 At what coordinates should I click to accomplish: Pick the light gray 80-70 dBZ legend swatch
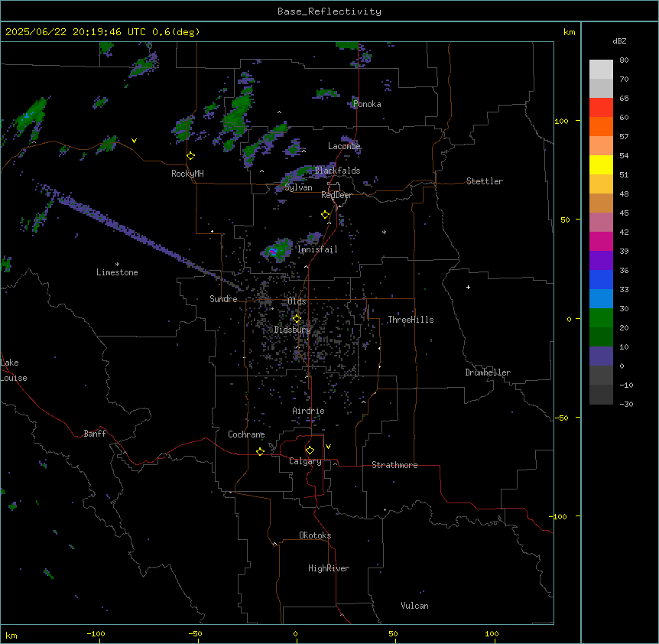(601, 70)
